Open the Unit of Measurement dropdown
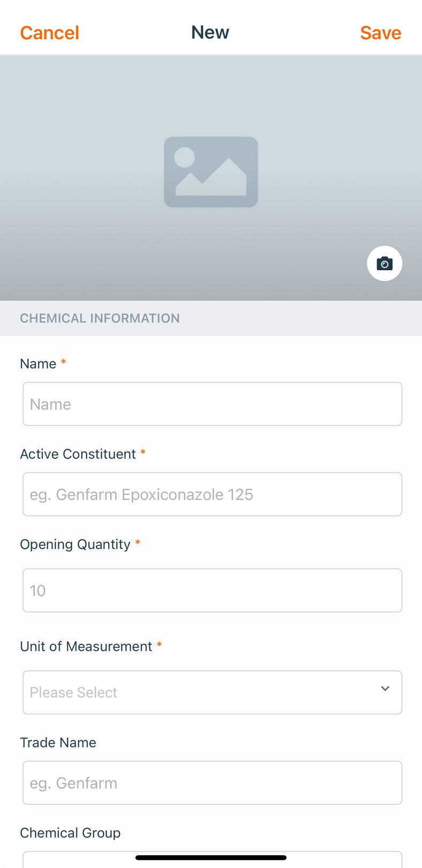The image size is (422, 868). coord(212,692)
